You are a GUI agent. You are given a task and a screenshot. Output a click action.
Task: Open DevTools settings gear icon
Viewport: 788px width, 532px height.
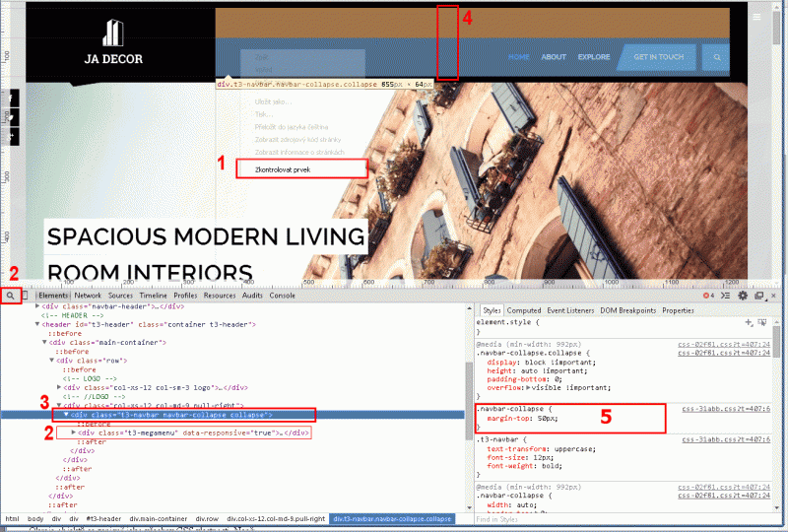point(743,296)
